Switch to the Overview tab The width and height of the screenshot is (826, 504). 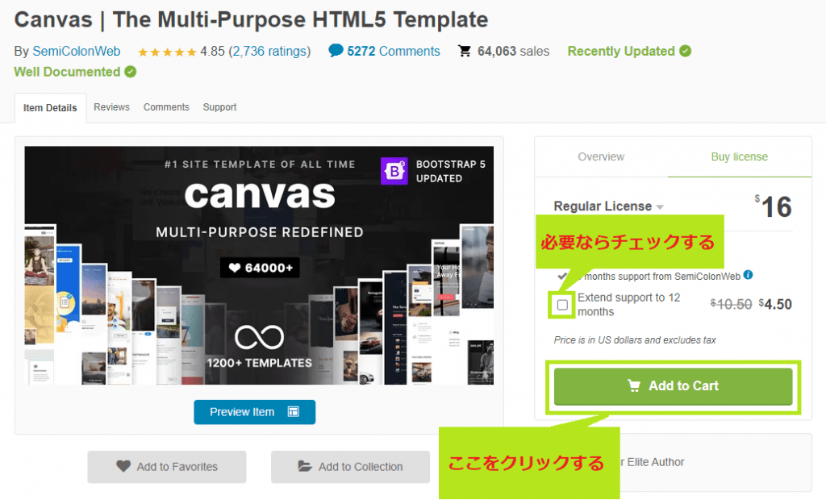pos(601,157)
